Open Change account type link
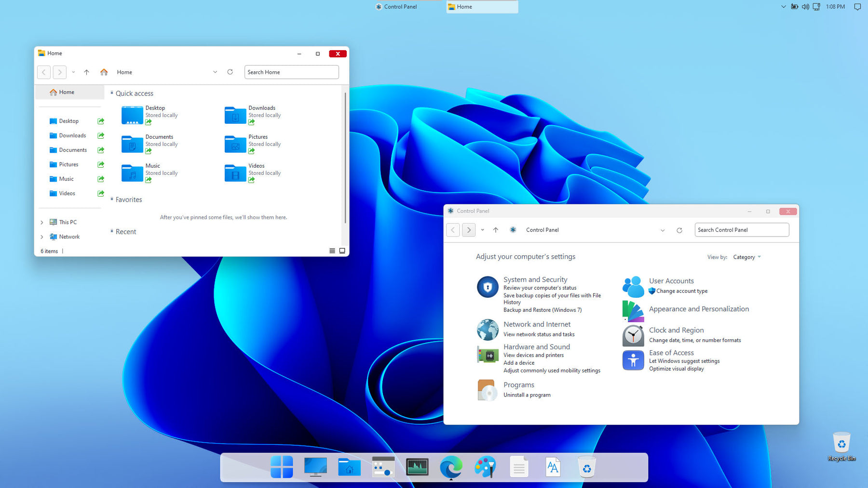The width and height of the screenshot is (868, 488). 681,291
